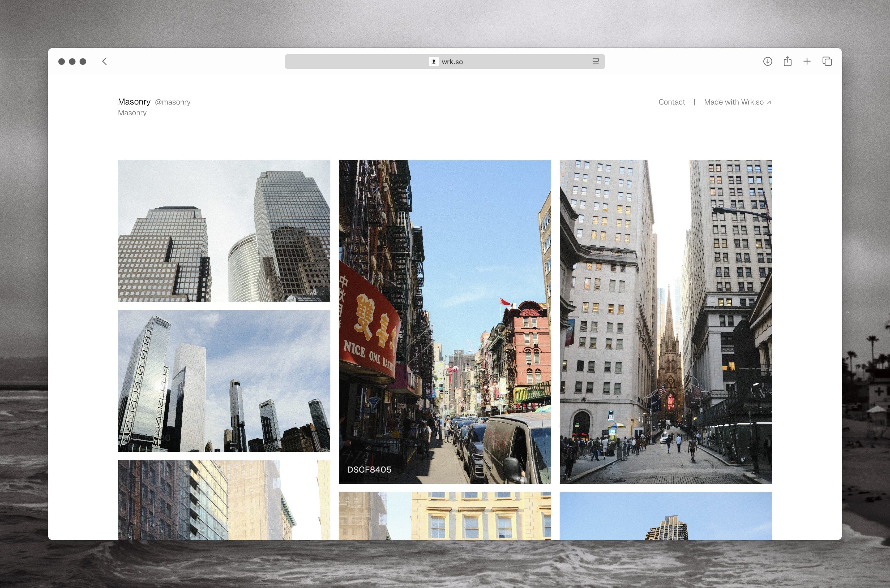Viewport: 890px width, 588px height.
Task: Click the site favicon in address bar
Action: pos(433,62)
